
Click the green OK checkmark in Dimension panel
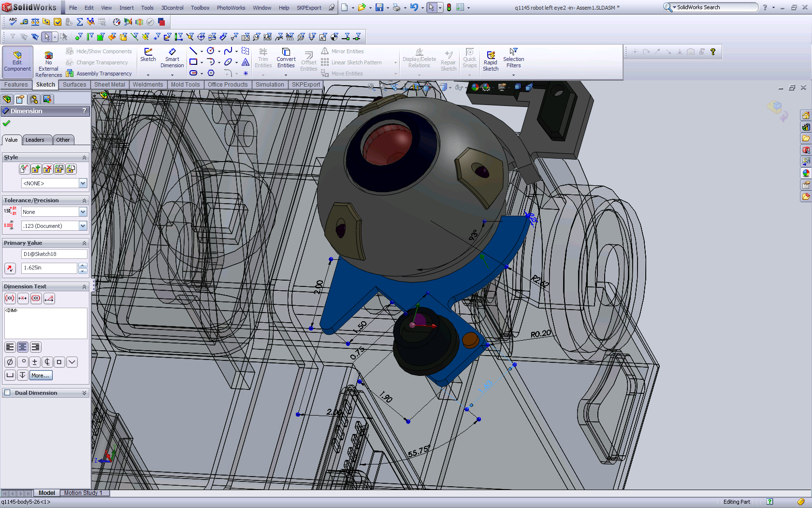click(x=6, y=123)
